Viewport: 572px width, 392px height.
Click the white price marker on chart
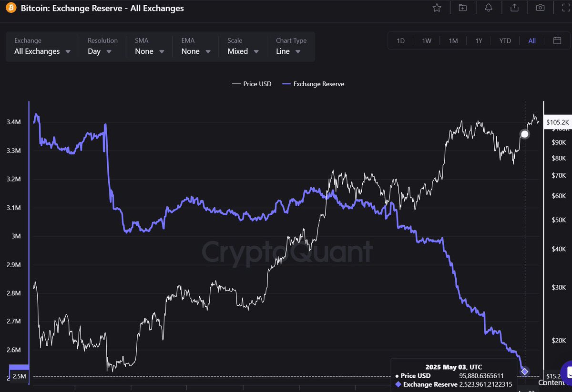525,134
